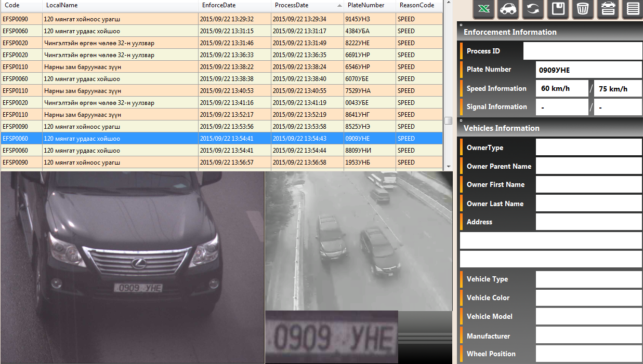Click the Speed Information label

pos(496,88)
